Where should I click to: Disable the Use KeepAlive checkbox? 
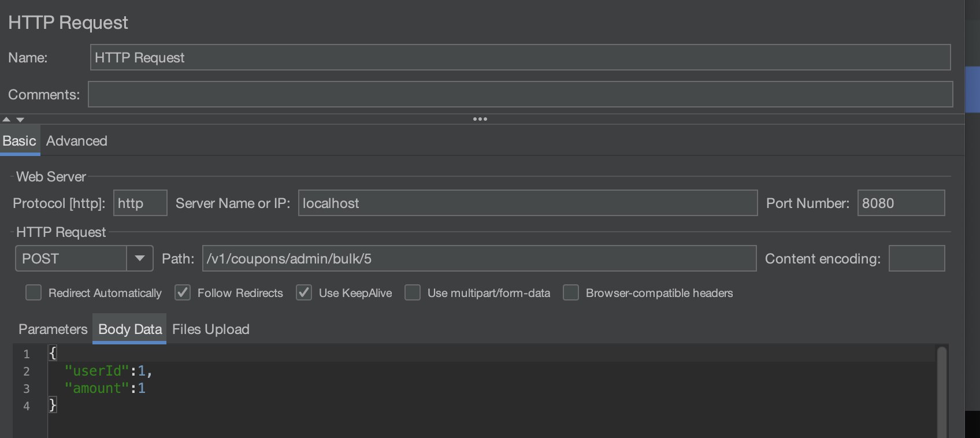(x=304, y=293)
